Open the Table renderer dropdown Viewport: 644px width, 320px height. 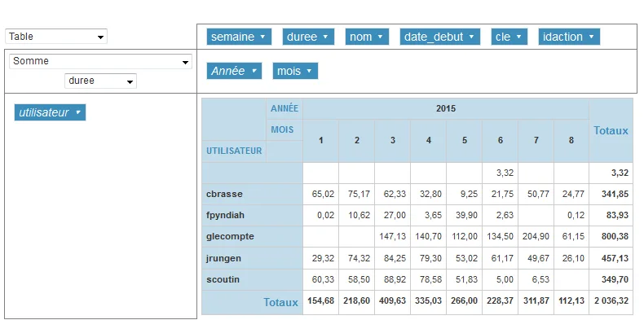[x=56, y=37]
